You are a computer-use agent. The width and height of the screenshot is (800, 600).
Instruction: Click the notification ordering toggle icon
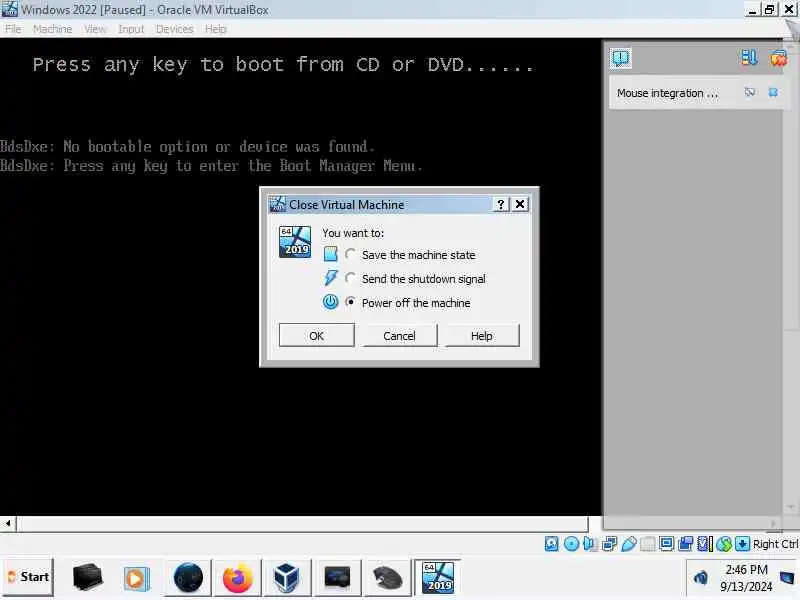pyautogui.click(x=749, y=58)
